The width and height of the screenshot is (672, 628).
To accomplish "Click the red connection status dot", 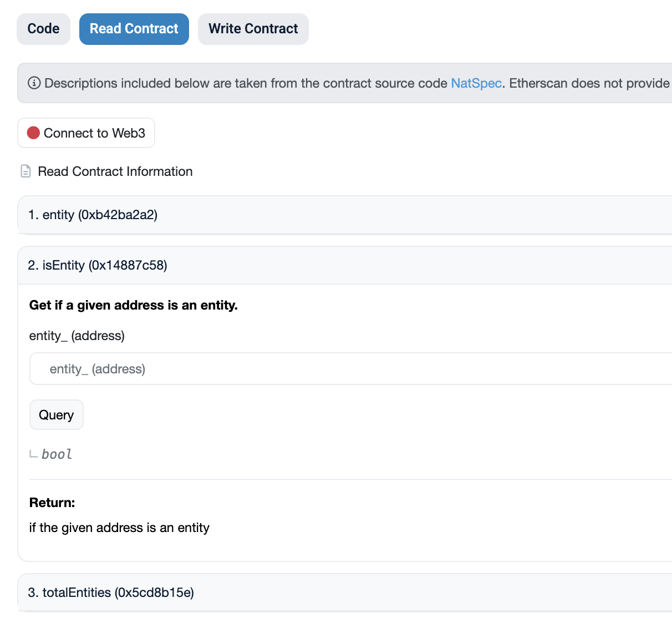I will (33, 133).
